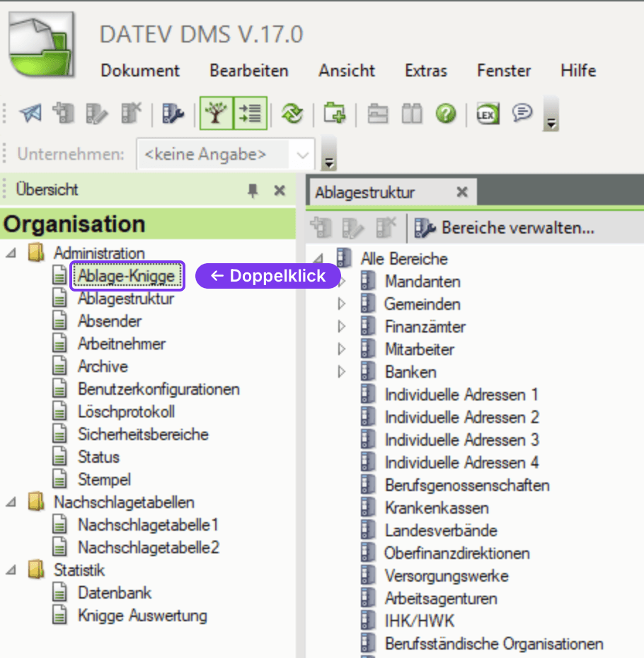Select Datenbank under Statistik
This screenshot has width=644, height=658.
115,593
